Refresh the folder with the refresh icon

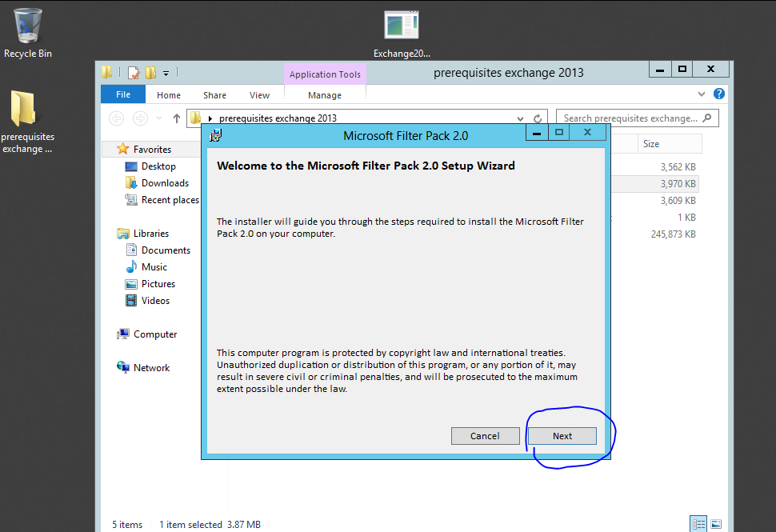pyautogui.click(x=538, y=118)
